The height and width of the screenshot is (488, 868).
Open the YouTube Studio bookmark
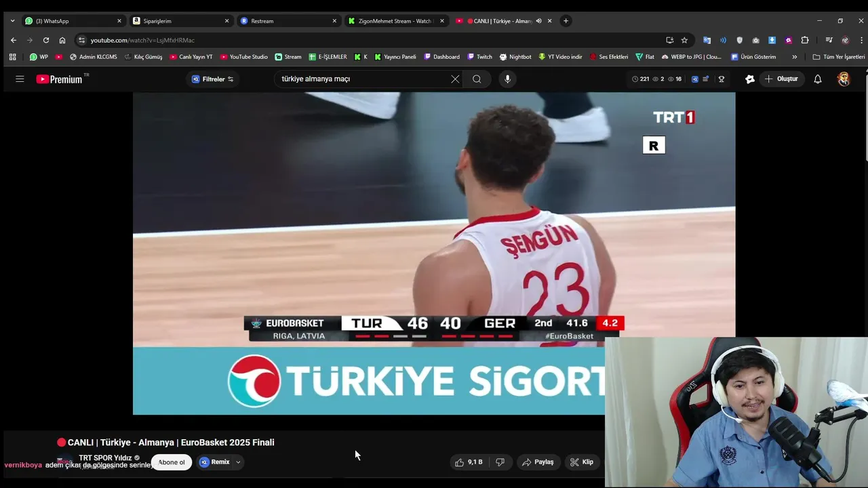pos(244,57)
